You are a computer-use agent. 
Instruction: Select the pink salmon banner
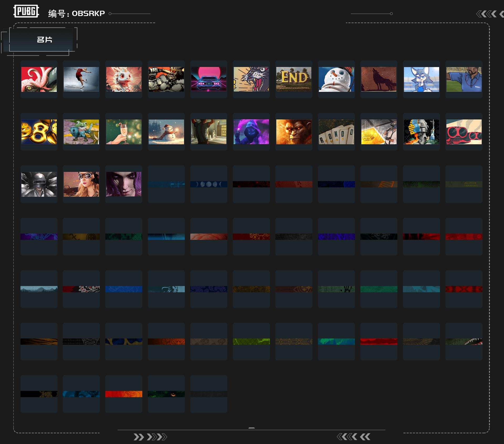tap(209, 237)
